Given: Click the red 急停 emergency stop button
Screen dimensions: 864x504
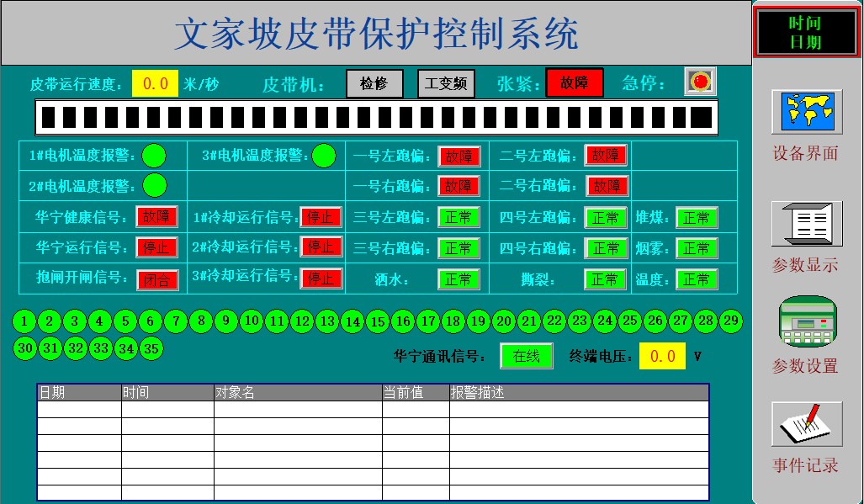Looking at the screenshot, I should click(700, 82).
